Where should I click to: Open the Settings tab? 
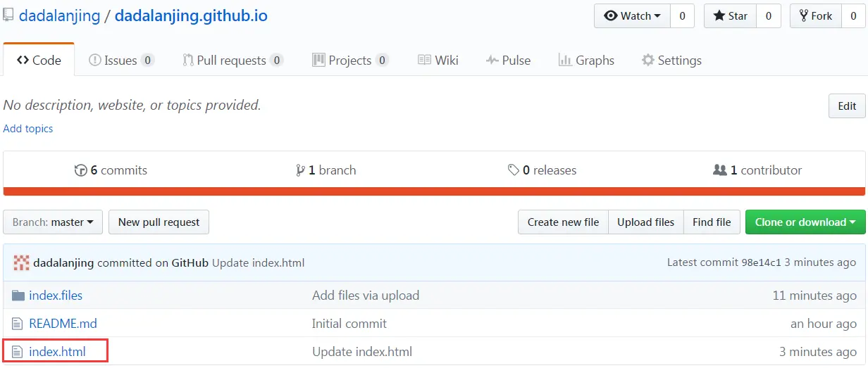pos(671,61)
